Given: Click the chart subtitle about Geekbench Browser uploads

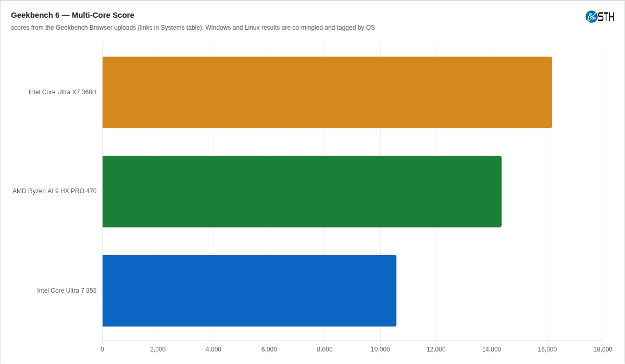Looking at the screenshot, I should pos(193,28).
